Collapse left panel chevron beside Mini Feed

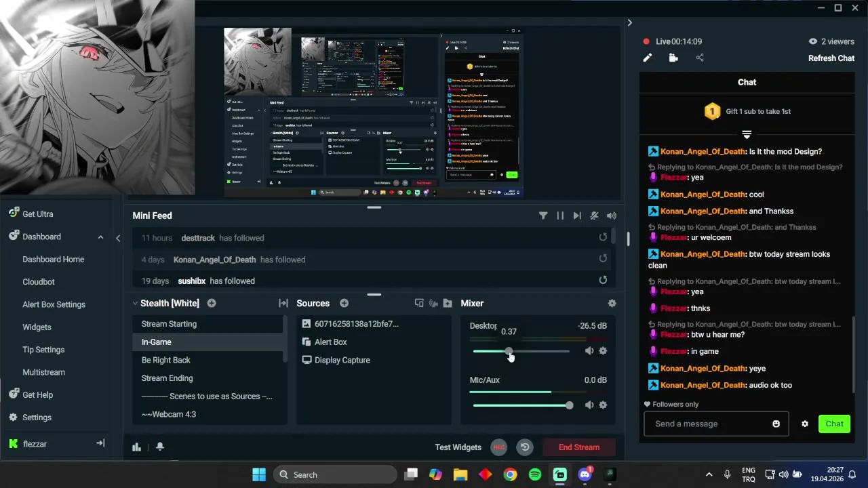(x=118, y=238)
